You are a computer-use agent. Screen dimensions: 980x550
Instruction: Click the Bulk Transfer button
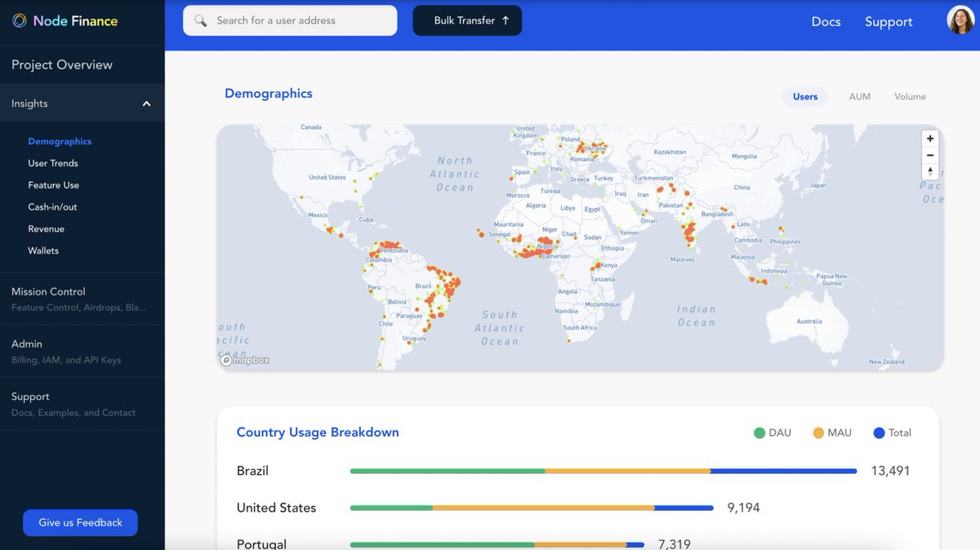coord(467,20)
